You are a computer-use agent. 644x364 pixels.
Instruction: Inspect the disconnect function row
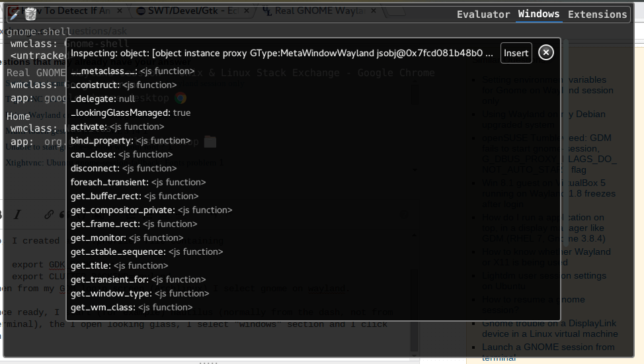point(124,169)
